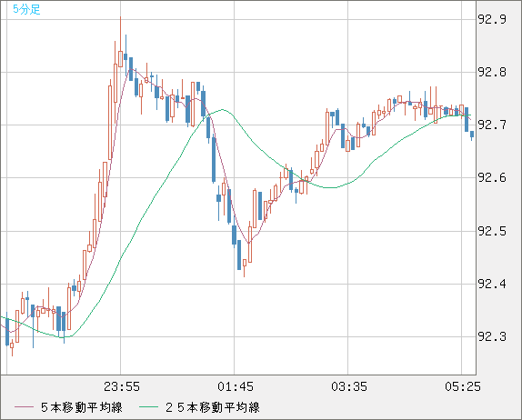This screenshot has height=420, width=522.
Task: Click the 92.8 price axis label
Action: [x=492, y=72]
